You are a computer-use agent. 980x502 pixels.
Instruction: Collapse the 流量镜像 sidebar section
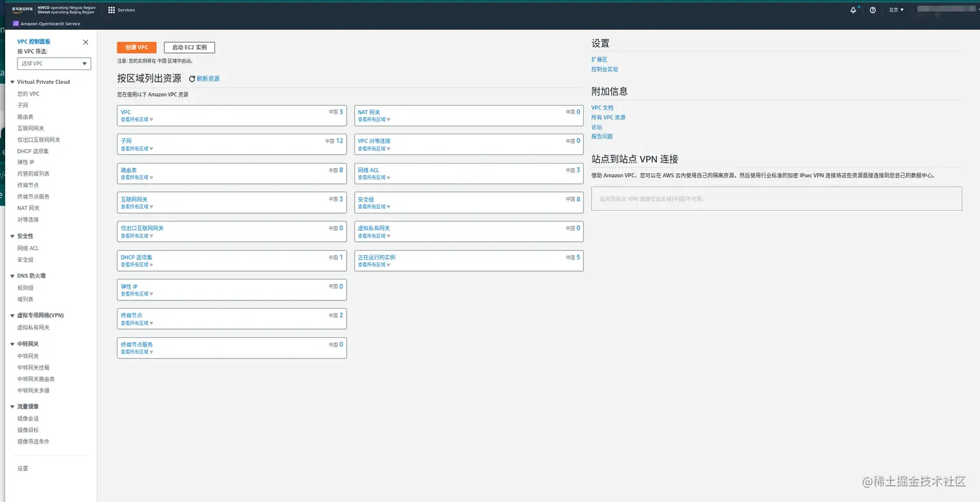(x=13, y=406)
